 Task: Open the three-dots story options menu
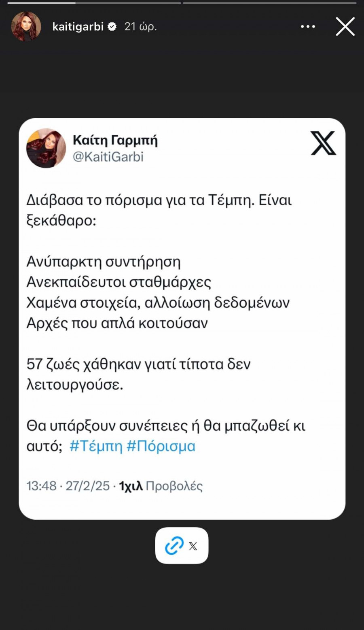pyautogui.click(x=308, y=27)
